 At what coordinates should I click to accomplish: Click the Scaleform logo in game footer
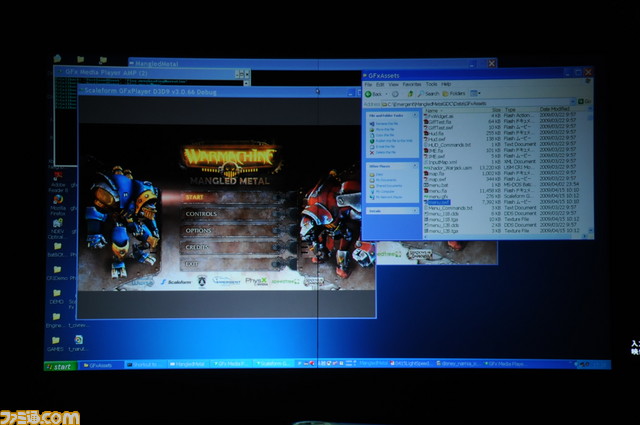tap(176, 282)
